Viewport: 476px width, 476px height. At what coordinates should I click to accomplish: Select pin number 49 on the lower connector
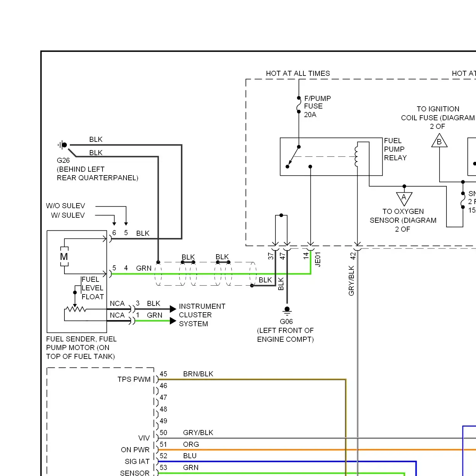point(163,421)
